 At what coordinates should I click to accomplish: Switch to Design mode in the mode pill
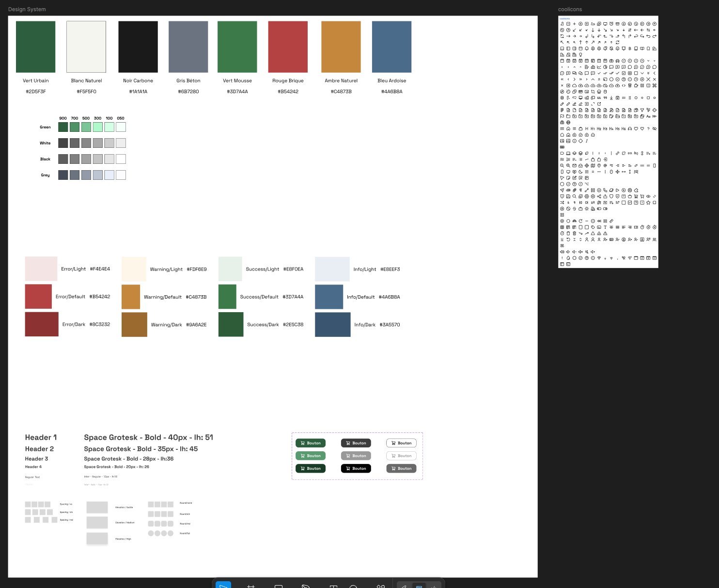coord(419,585)
